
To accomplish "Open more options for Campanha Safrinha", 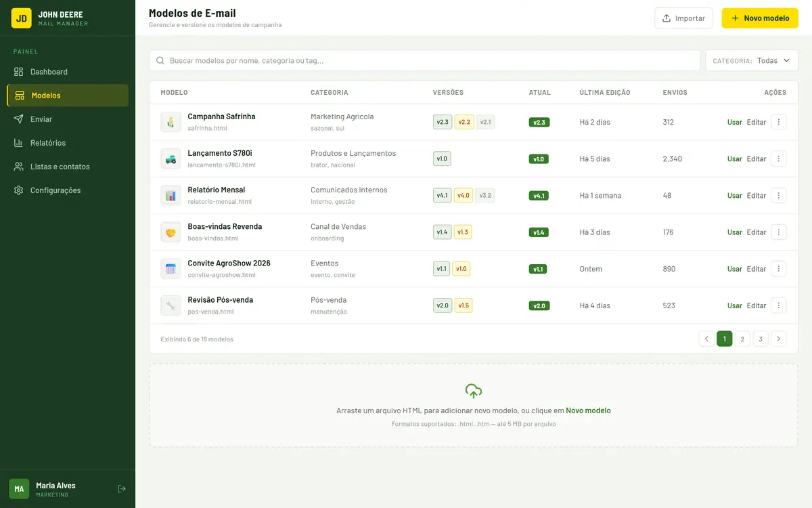I will pos(779,122).
